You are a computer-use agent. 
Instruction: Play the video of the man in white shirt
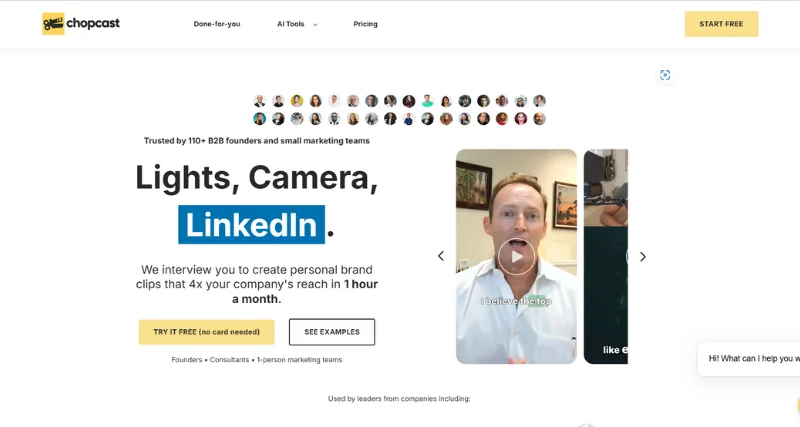click(x=516, y=256)
